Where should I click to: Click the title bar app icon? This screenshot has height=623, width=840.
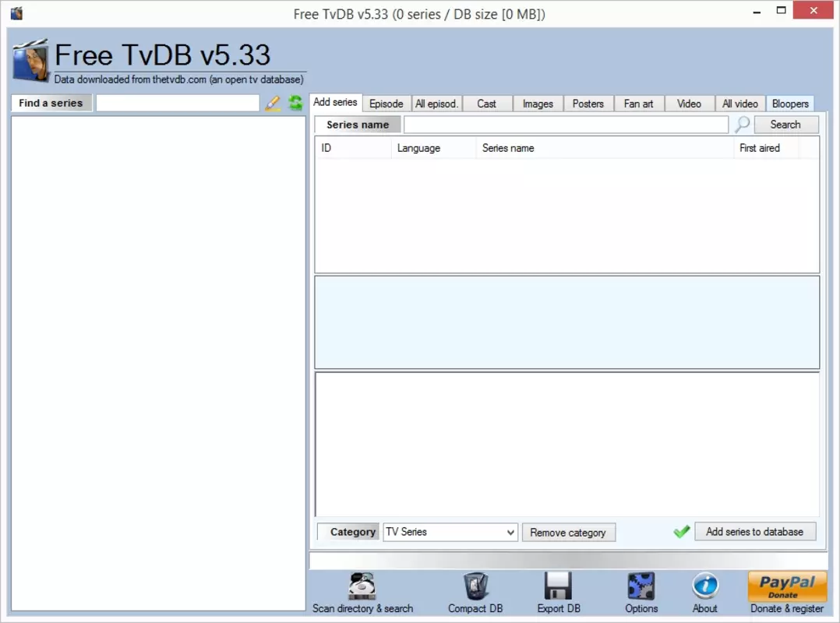point(16,13)
